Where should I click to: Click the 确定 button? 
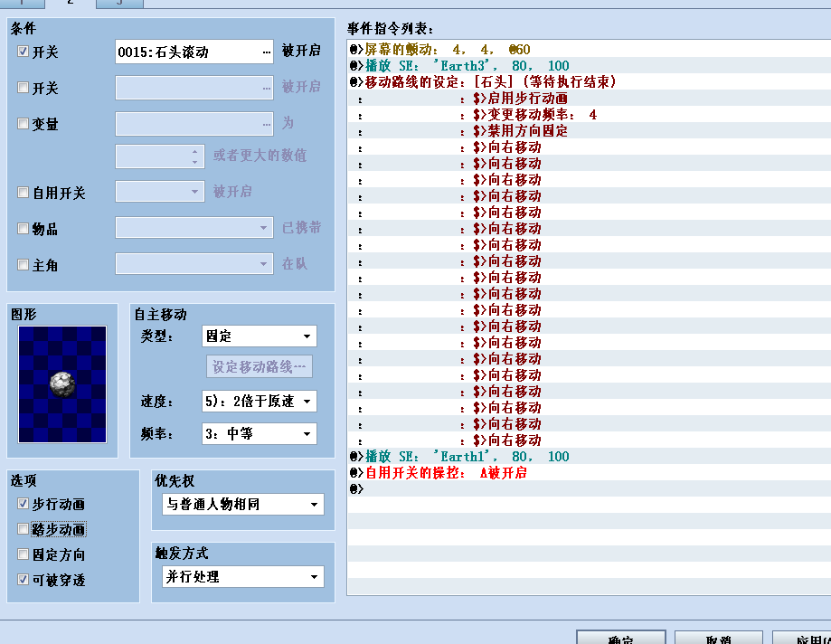[620, 638]
